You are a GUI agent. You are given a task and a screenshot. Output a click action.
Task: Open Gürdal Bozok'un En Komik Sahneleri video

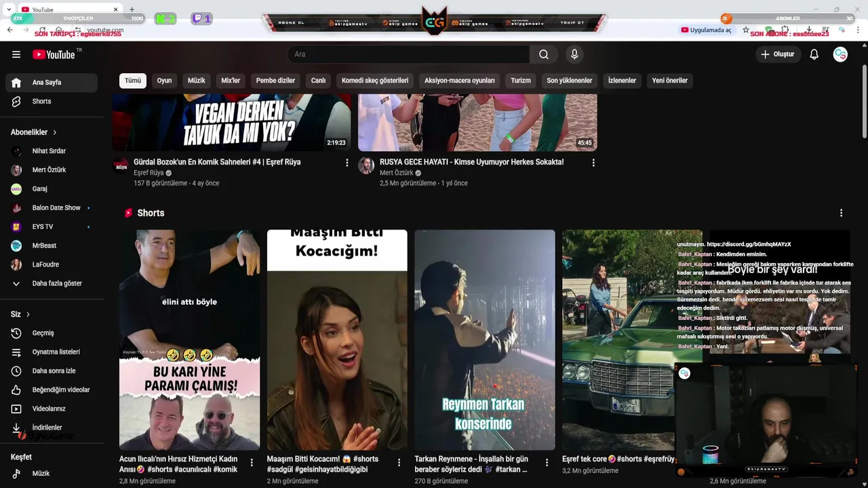click(217, 162)
